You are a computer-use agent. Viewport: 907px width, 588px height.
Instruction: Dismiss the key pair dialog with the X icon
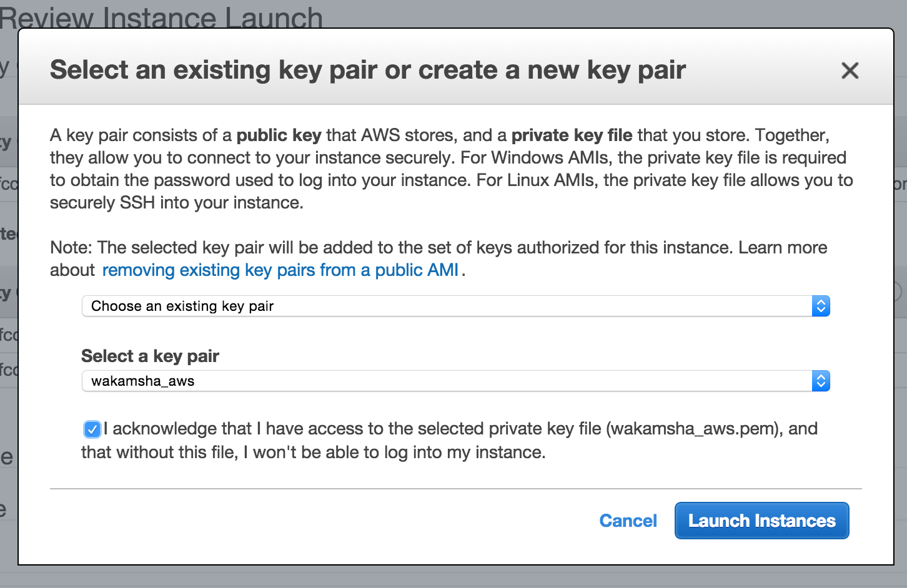850,71
